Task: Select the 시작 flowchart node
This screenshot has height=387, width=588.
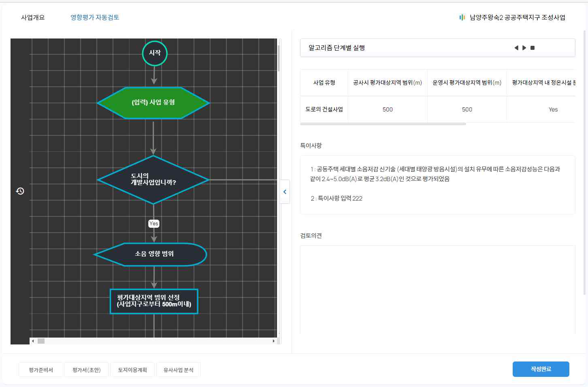Action: (155, 53)
